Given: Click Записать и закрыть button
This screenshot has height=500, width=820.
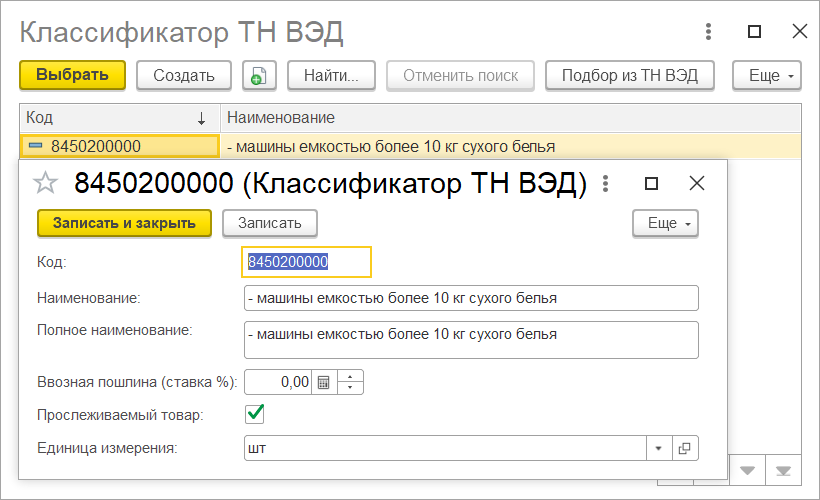Looking at the screenshot, I should [124, 223].
